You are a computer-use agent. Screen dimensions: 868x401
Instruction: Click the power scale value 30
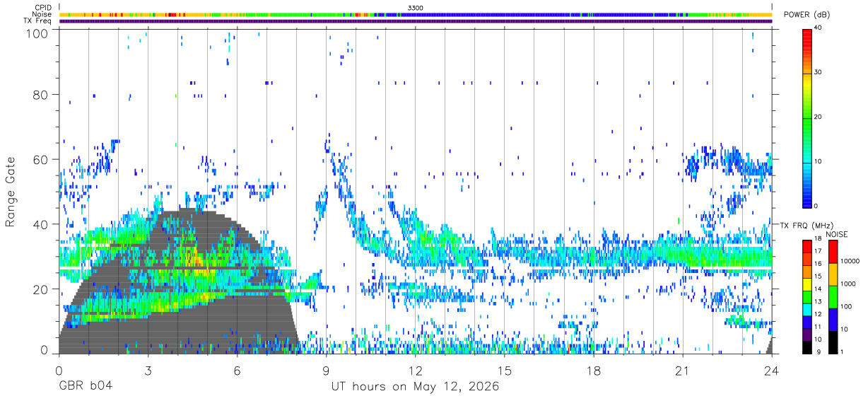click(816, 73)
